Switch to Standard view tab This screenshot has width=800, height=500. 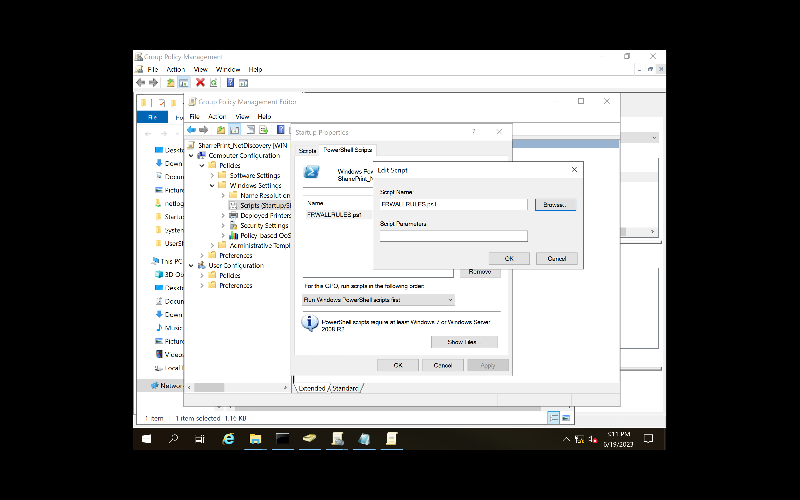[x=345, y=388]
